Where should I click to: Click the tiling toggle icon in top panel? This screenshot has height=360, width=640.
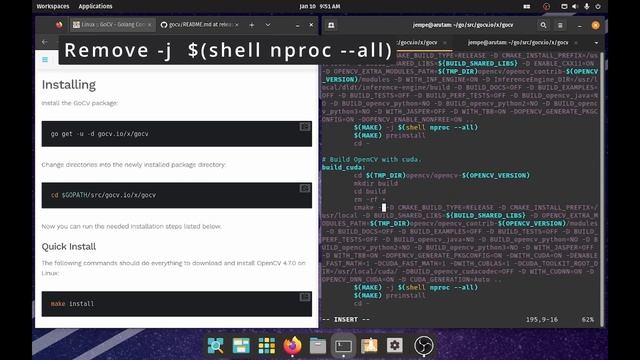527,6
